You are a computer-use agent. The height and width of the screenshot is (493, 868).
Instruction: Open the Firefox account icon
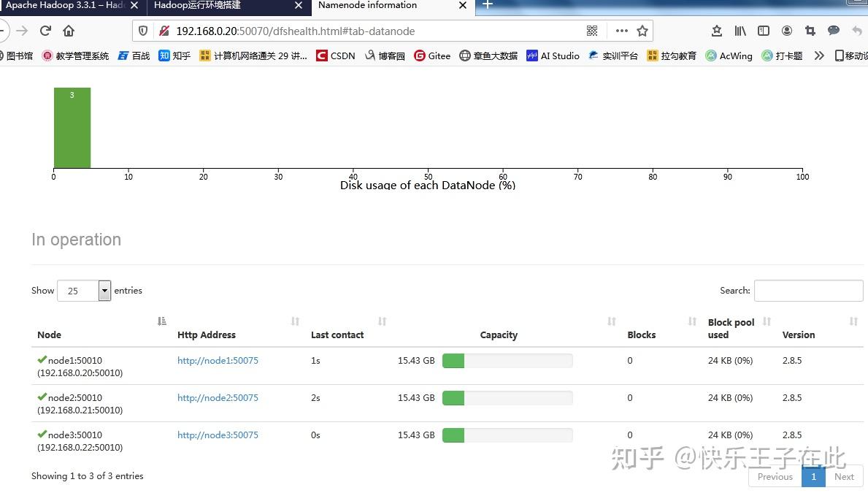coord(787,31)
